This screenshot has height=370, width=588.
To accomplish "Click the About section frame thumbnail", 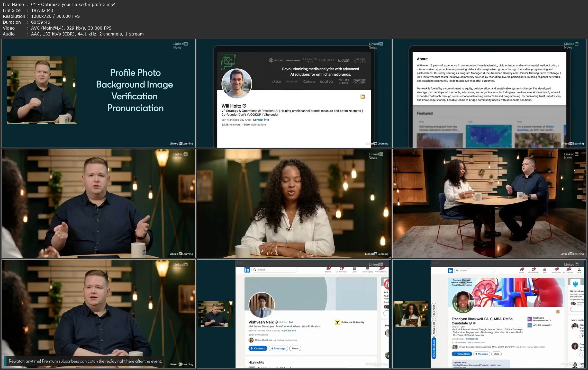I will (489, 93).
